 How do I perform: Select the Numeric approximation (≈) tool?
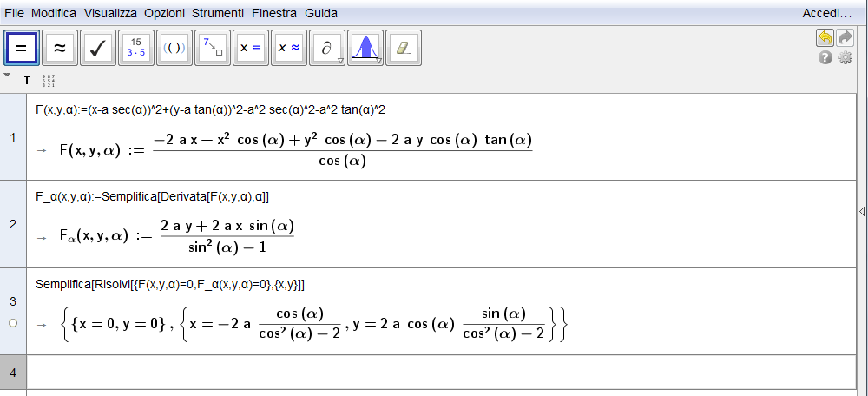60,49
